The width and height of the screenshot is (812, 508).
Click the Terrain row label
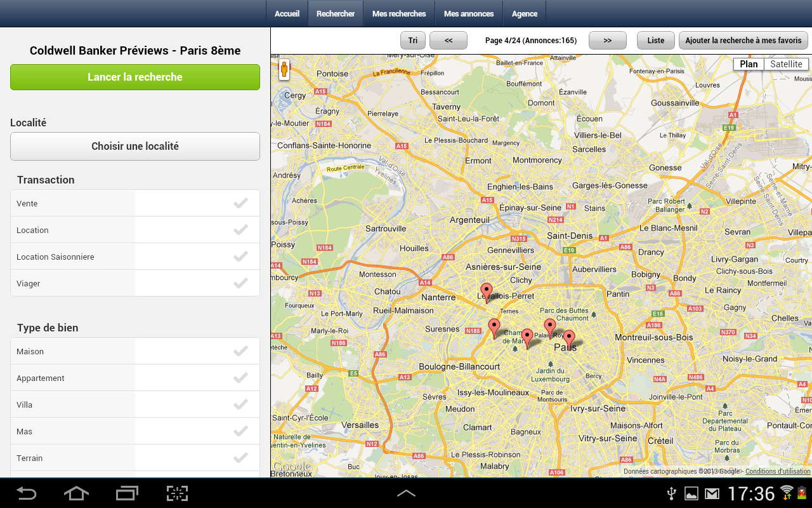[x=30, y=458]
